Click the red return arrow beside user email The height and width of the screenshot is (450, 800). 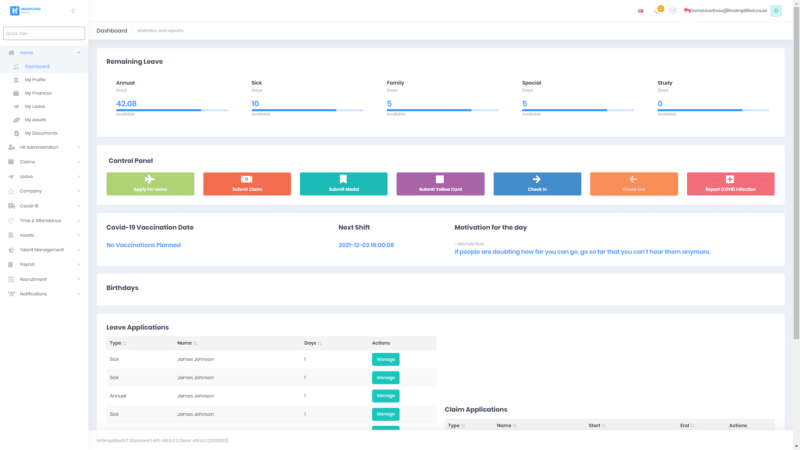click(687, 10)
